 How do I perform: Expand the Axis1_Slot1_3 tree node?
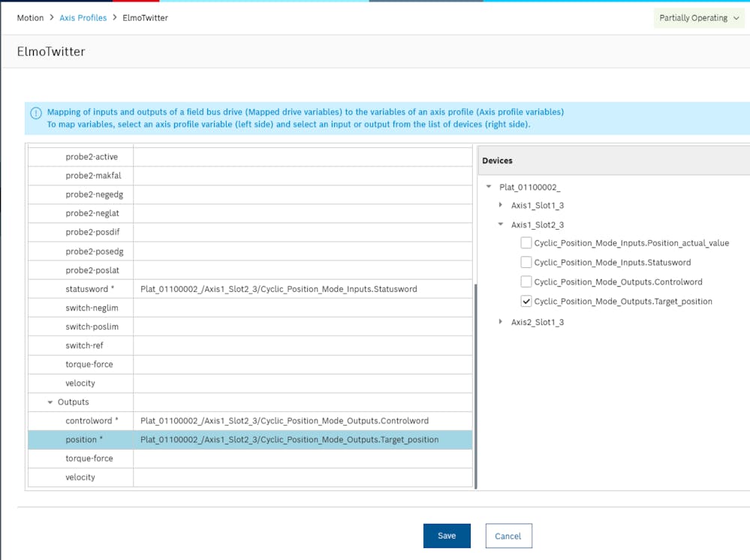click(500, 205)
